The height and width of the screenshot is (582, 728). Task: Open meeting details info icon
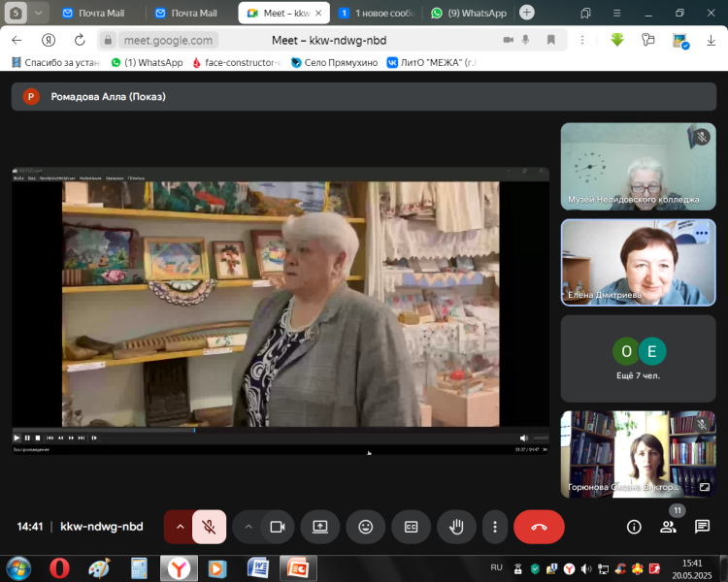click(x=634, y=527)
